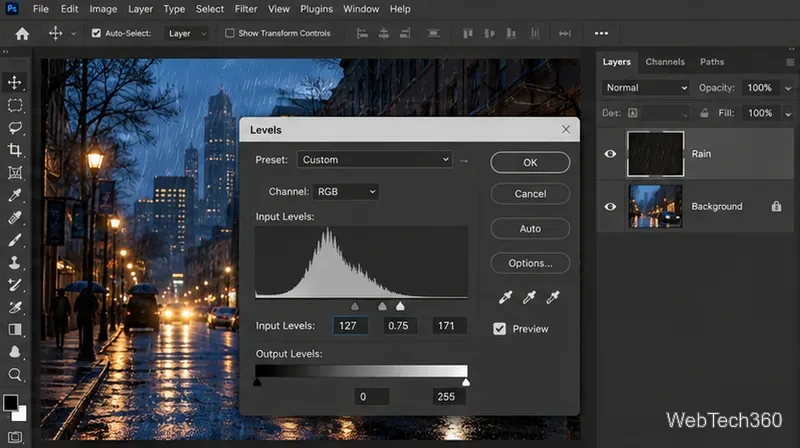Open the Filter menu

coord(246,9)
